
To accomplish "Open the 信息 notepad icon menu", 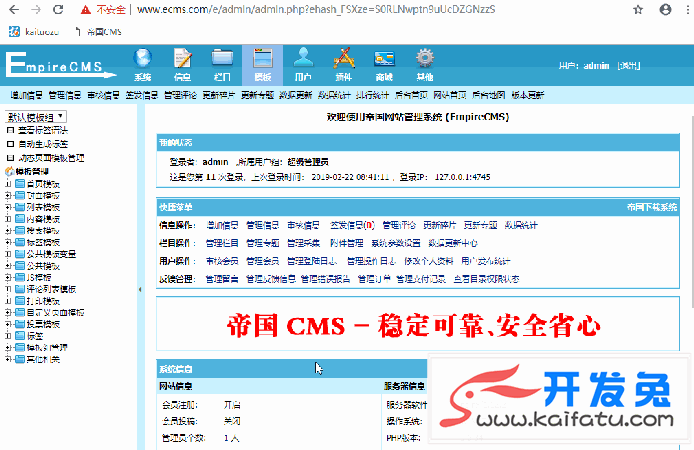I will 182,65.
